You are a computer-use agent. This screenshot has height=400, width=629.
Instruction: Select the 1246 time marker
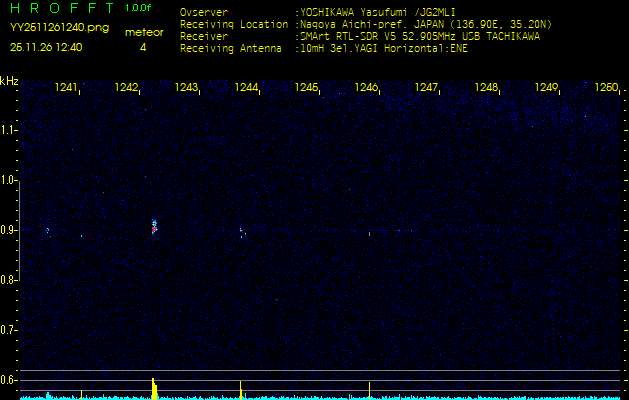[367, 88]
